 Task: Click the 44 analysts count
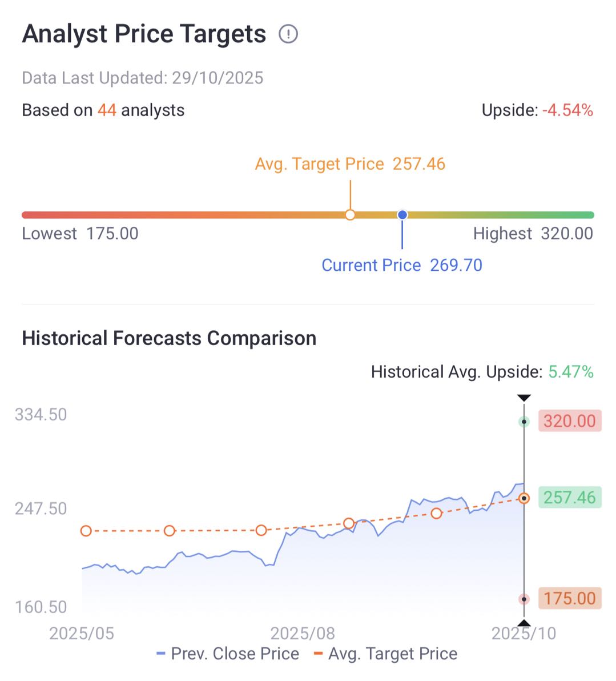coord(107,110)
